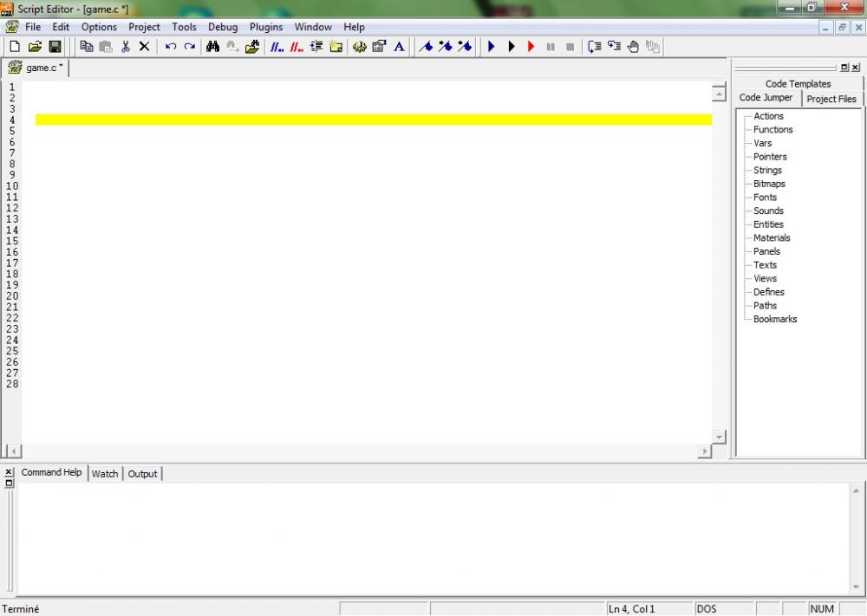Screen dimensions: 867x616
Task: Open the Project menu
Action: (144, 27)
